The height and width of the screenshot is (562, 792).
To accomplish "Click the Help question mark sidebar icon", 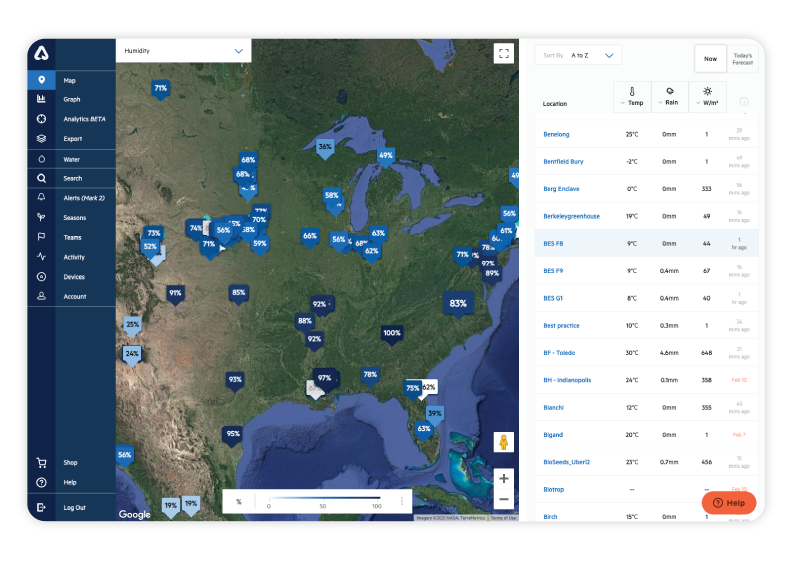I will (41, 482).
